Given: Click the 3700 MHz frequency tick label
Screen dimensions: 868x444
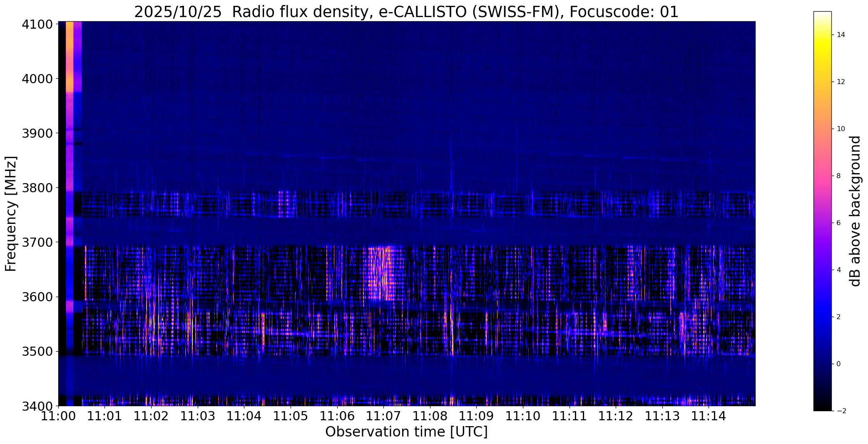Looking at the screenshot, I should tap(37, 242).
